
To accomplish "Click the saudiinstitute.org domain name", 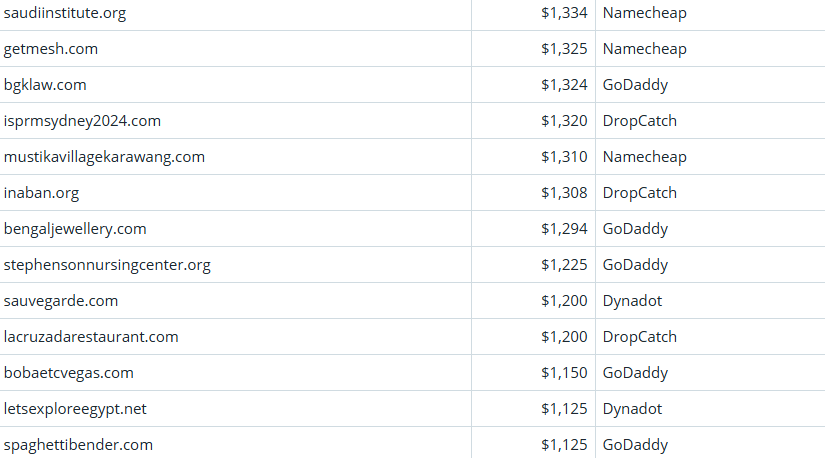I will (x=65, y=13).
